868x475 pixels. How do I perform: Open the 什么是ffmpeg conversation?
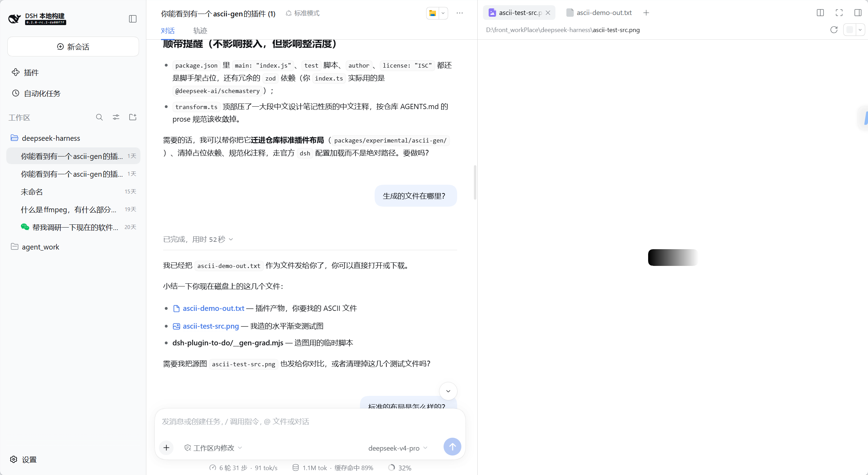[x=73, y=209]
